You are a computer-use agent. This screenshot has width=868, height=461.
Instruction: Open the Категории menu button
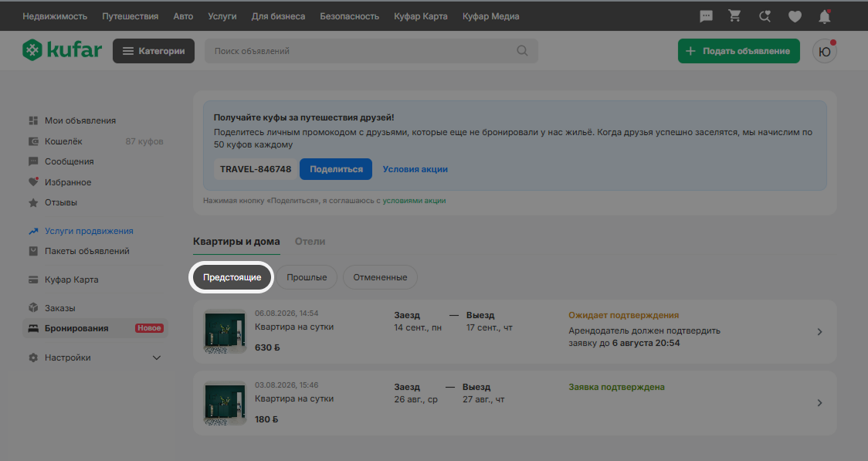(x=154, y=51)
